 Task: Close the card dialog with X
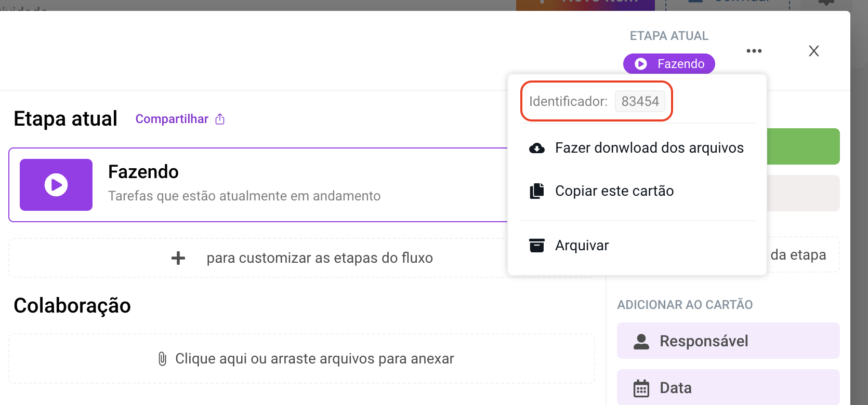coord(813,51)
